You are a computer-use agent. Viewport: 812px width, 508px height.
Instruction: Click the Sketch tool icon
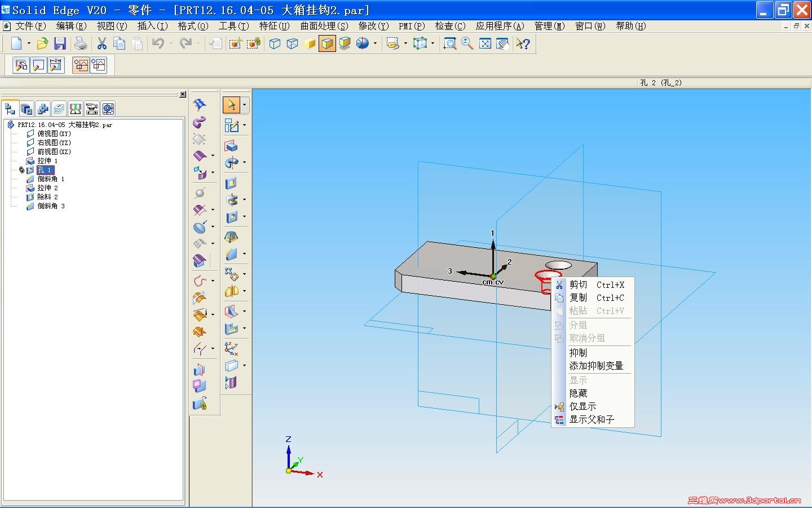[x=231, y=125]
